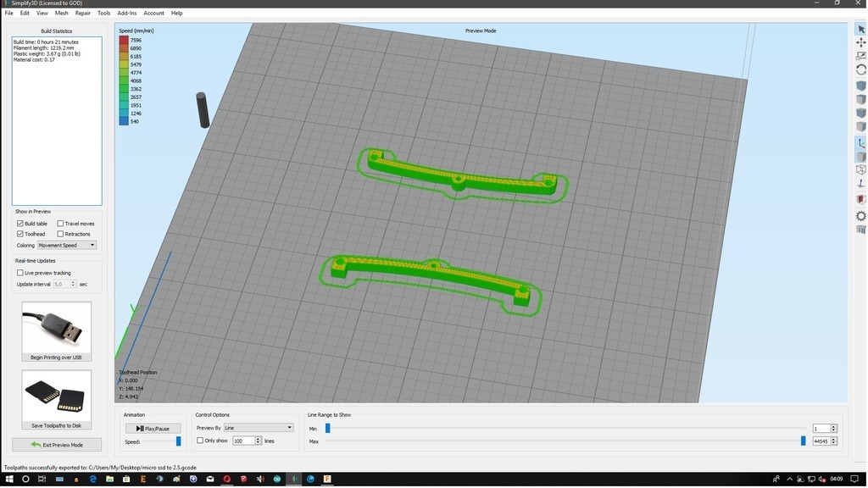Click the taskbar clock showing 04:09

(x=837, y=480)
